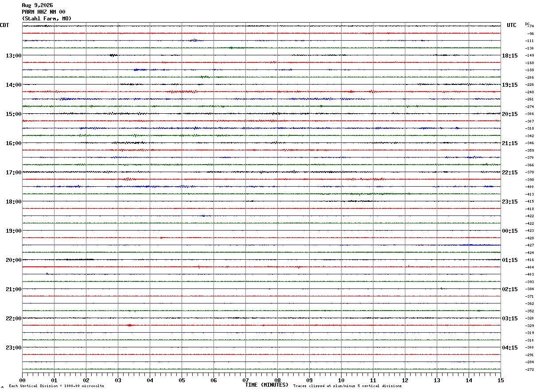Select minute tick 05 on time axis

(x=182, y=380)
